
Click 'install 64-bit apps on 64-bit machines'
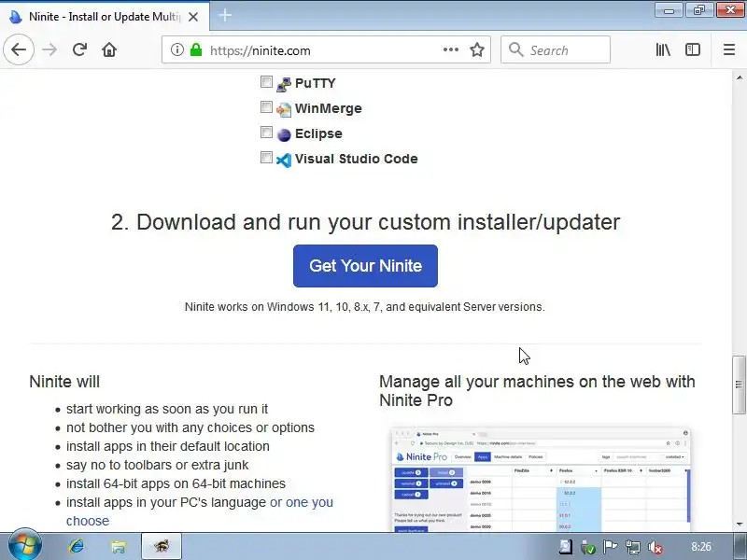point(176,483)
